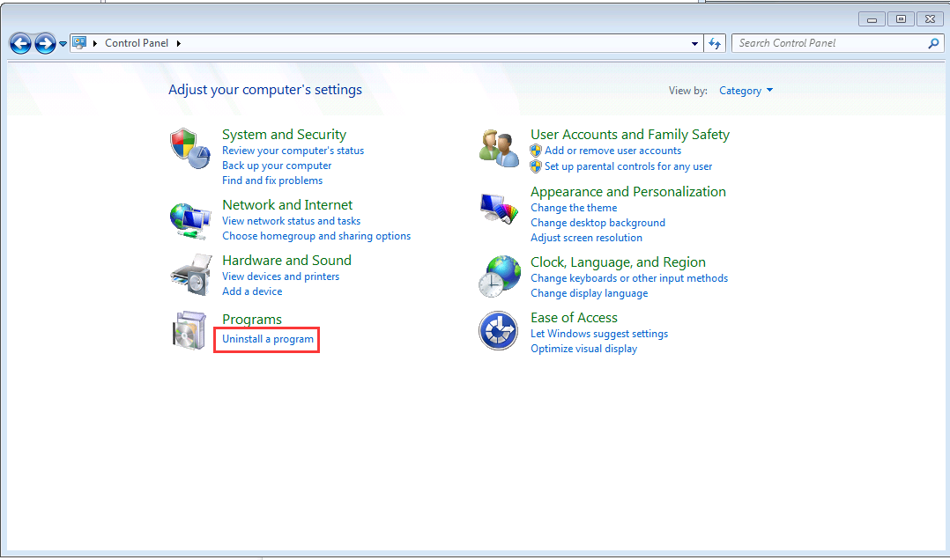Click the address bar path field
Viewport: 950px width, 560px height.
point(387,44)
